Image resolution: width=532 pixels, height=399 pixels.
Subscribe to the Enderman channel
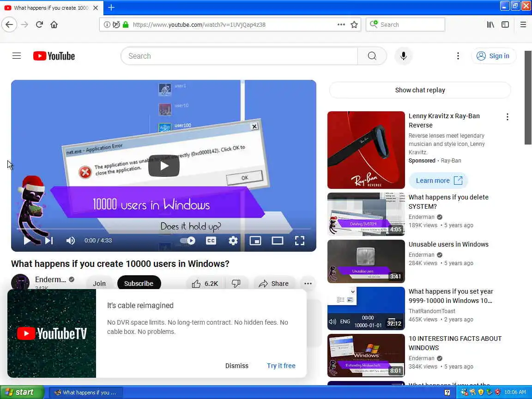pyautogui.click(x=139, y=283)
